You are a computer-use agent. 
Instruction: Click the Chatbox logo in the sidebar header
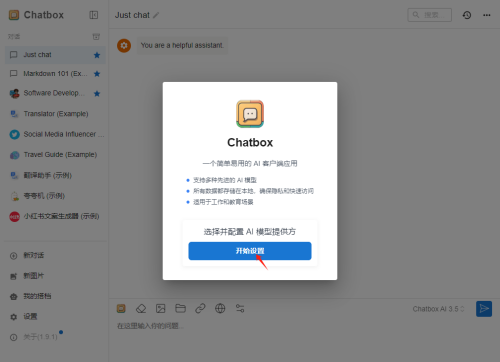click(14, 15)
